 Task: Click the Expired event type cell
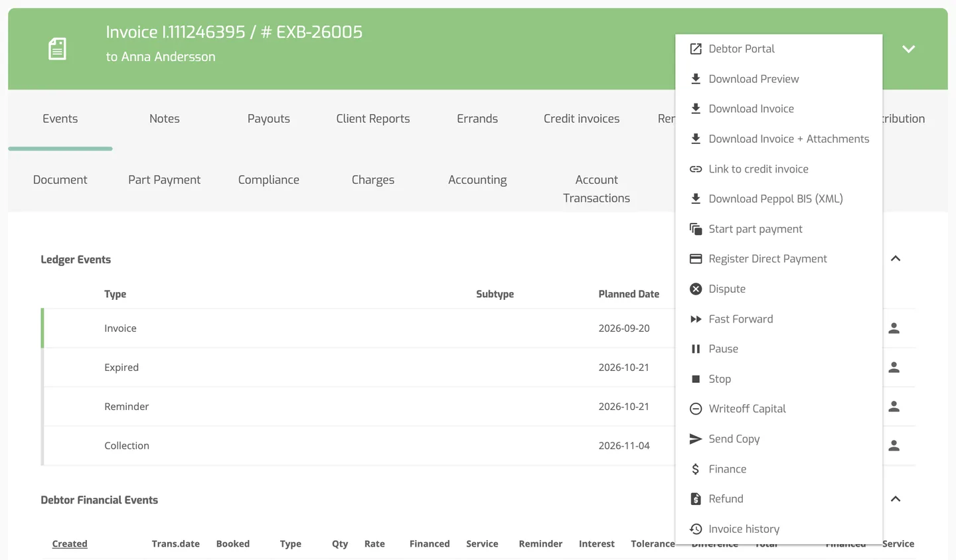coord(121,368)
